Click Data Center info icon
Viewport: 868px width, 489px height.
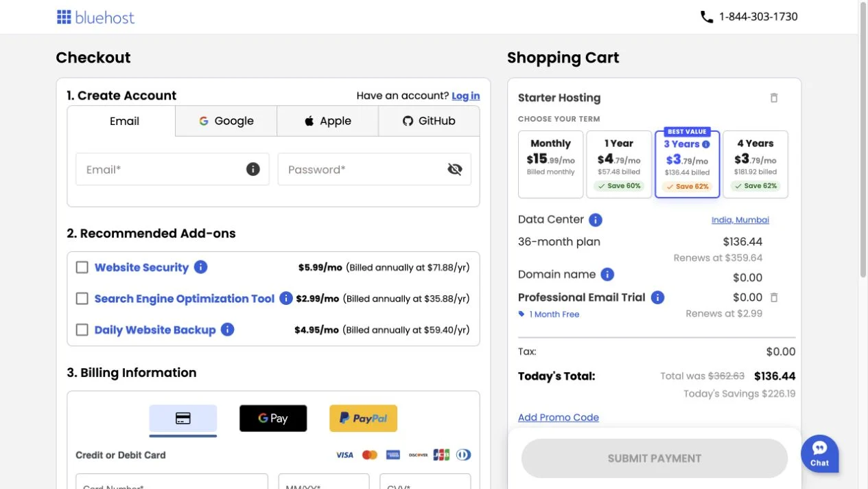(596, 220)
